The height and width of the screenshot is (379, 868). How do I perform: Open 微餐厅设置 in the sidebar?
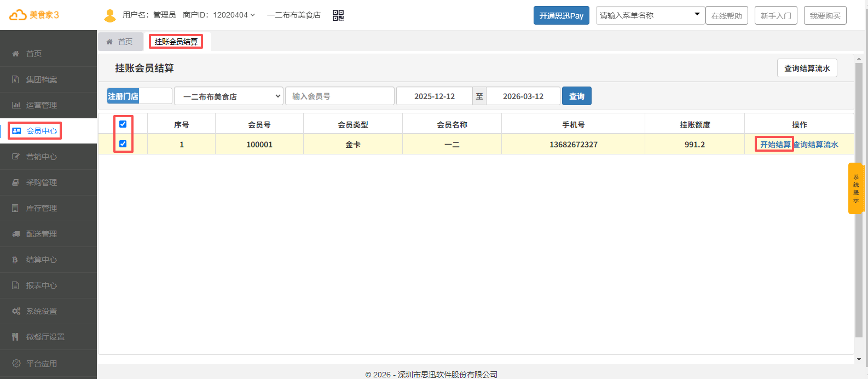45,337
